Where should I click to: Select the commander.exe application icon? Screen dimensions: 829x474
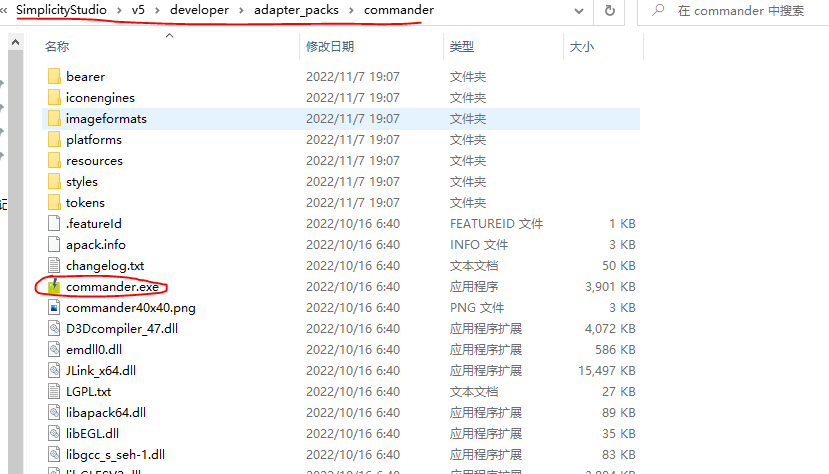coord(54,286)
